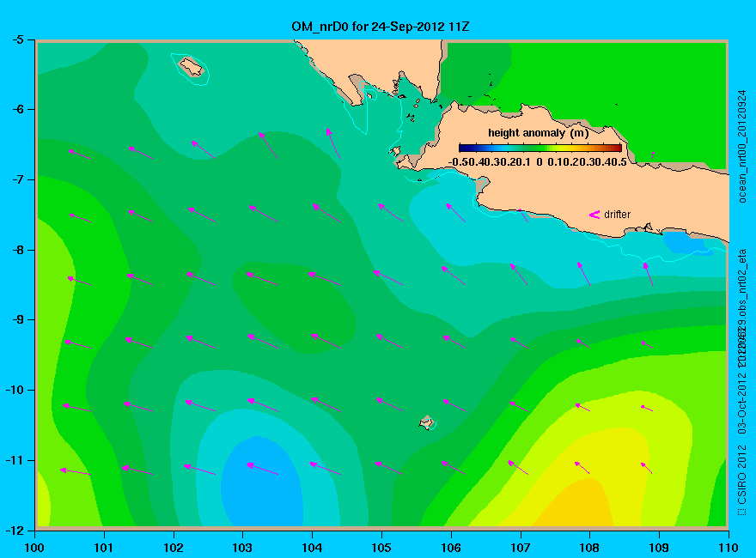
Task: Click the height anomaly color bar
Action: point(540,149)
